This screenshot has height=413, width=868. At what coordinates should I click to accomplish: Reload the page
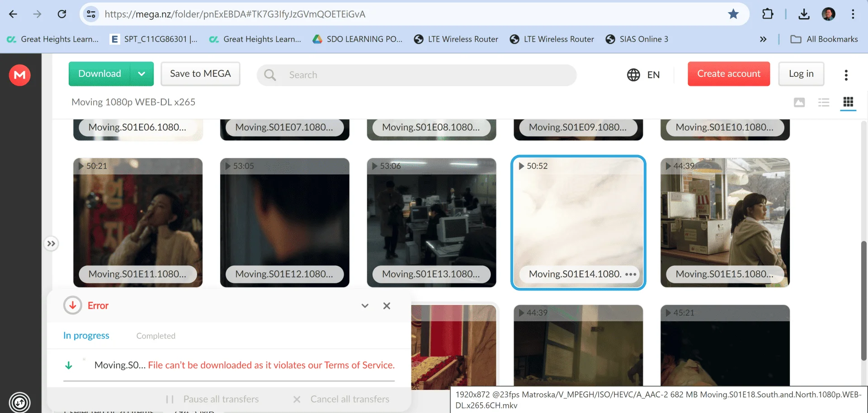(62, 14)
